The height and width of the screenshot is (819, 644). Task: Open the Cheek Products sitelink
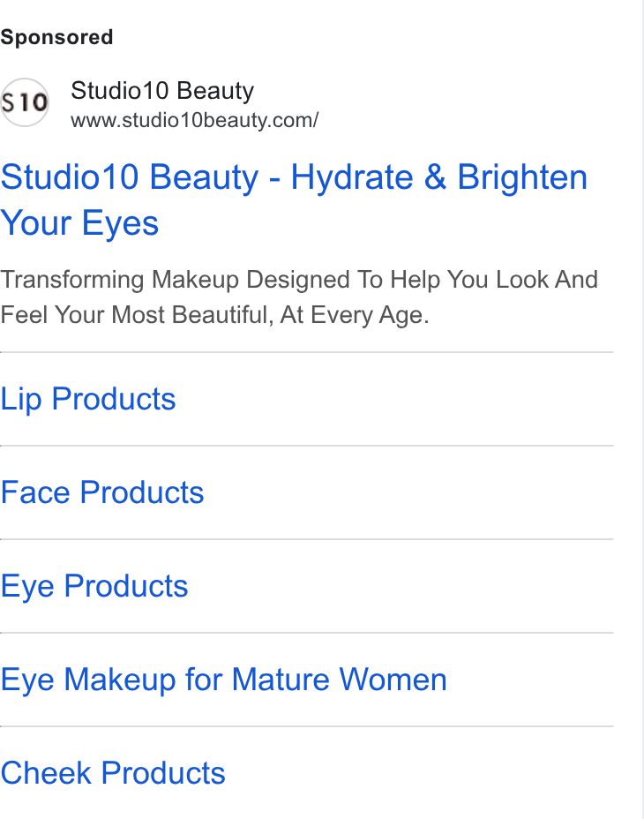(x=113, y=773)
